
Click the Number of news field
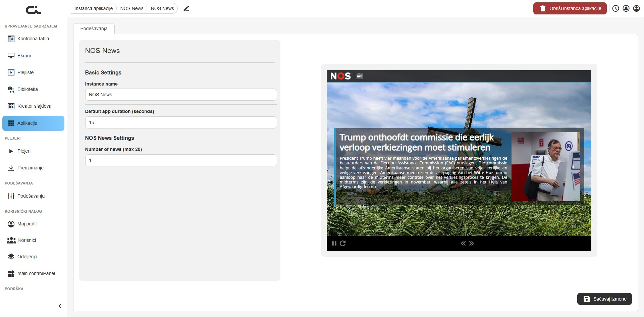pos(181,160)
